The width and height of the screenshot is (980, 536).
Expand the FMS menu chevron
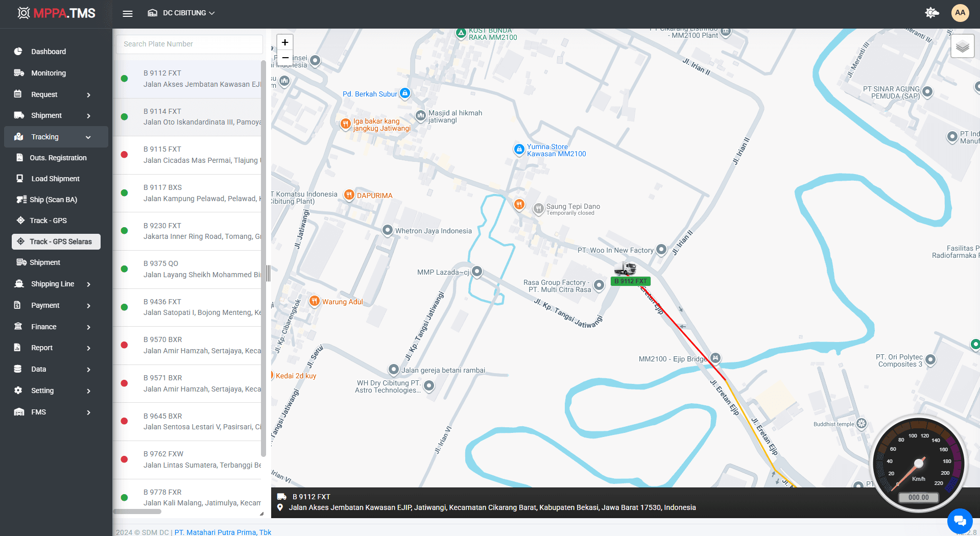click(89, 412)
